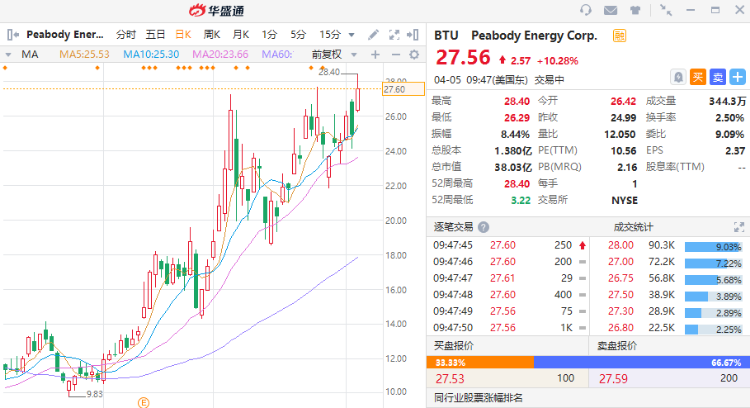This screenshot has width=750, height=408.
Task: Click the blue 66.67% sell ratio bar
Action: [x=642, y=363]
